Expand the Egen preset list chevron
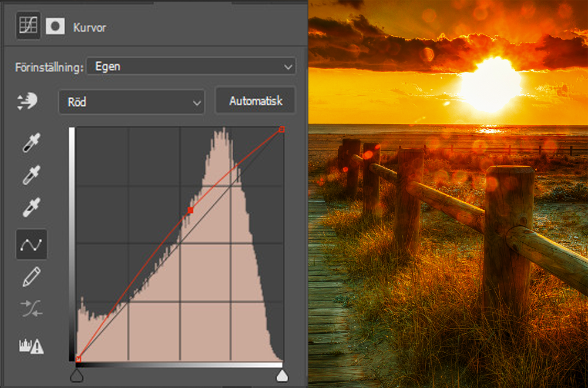 coord(288,66)
